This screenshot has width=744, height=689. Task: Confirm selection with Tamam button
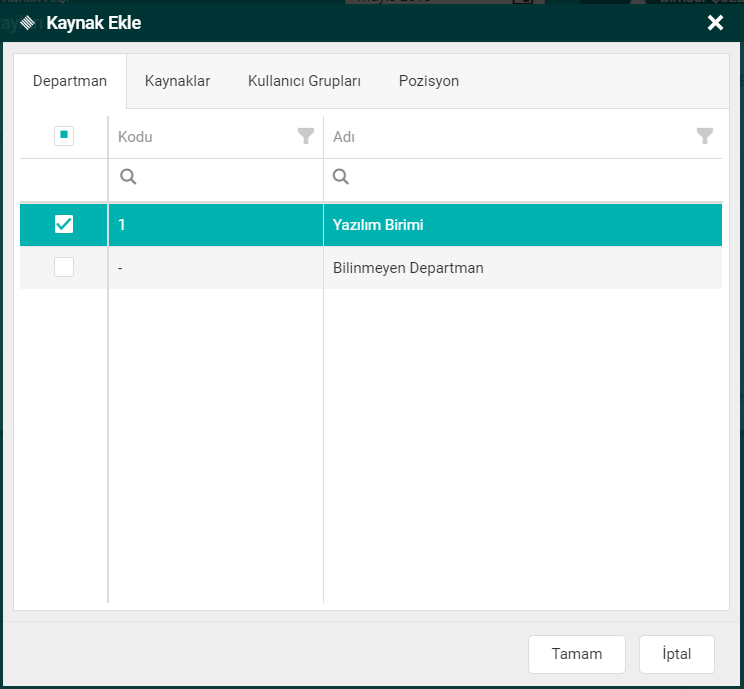point(577,654)
